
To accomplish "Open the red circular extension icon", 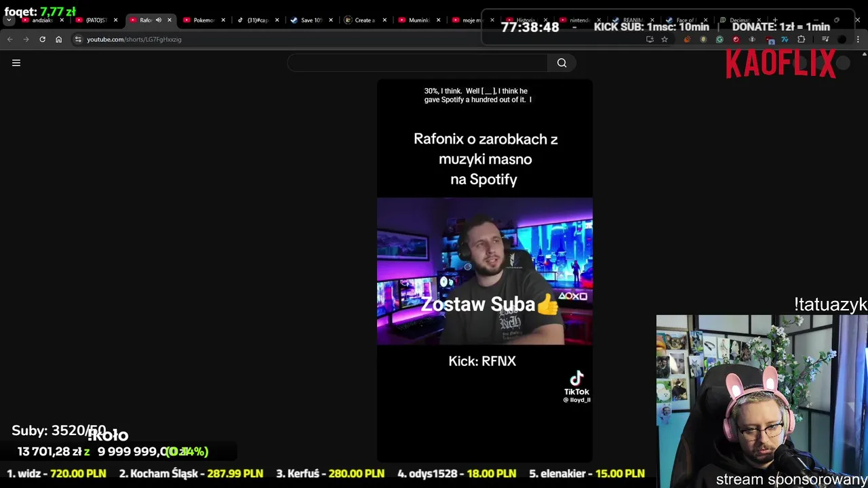I will click(736, 39).
